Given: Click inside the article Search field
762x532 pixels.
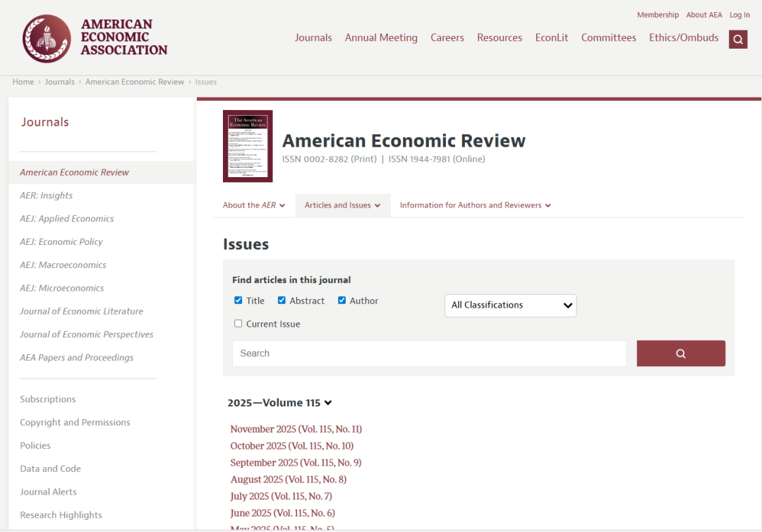Looking at the screenshot, I should [429, 353].
